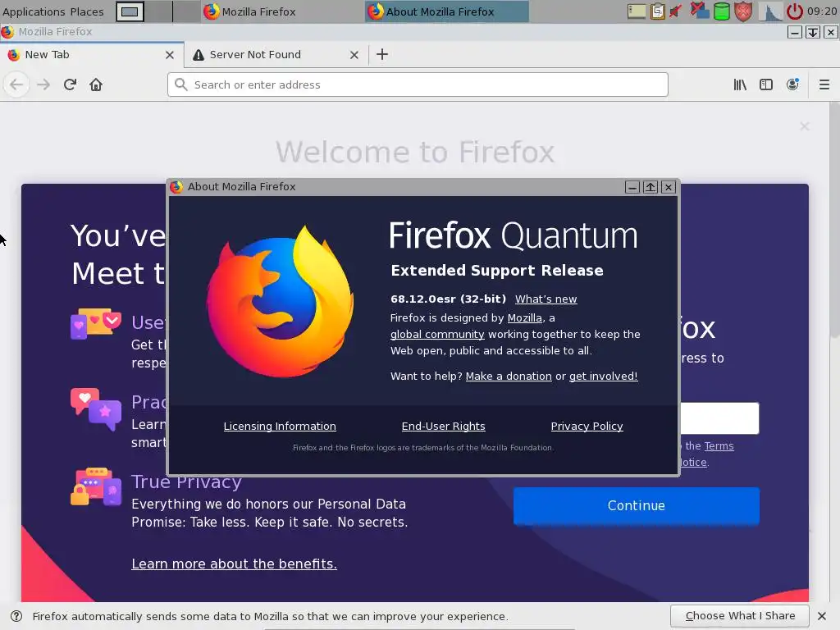This screenshot has width=840, height=630.
Task: Switch to the Server Not Found tab
Action: tap(276, 55)
